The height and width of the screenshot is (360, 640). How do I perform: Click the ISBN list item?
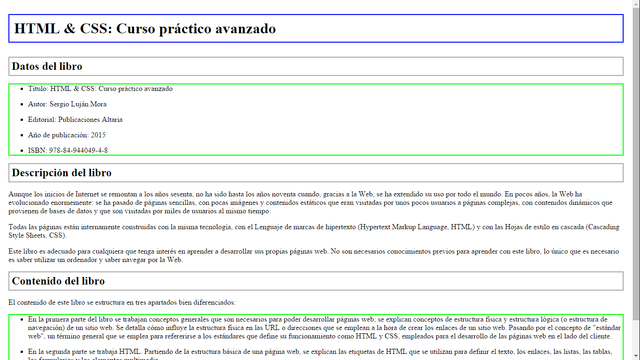point(68,150)
